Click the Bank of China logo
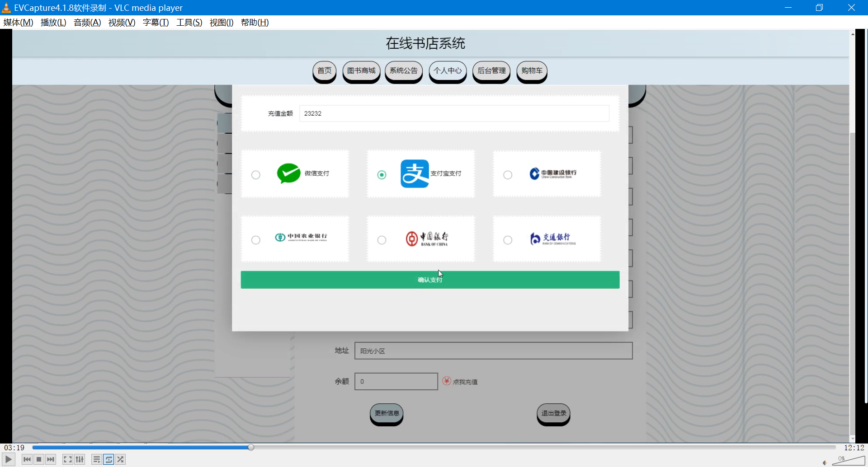Viewport: 868px width, 467px height. (x=427, y=238)
